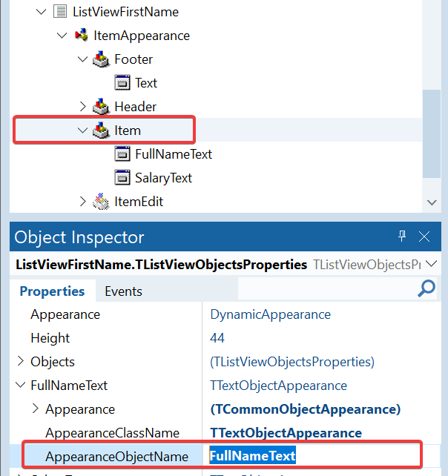Click the ListViewFirstName list icon

60,12
